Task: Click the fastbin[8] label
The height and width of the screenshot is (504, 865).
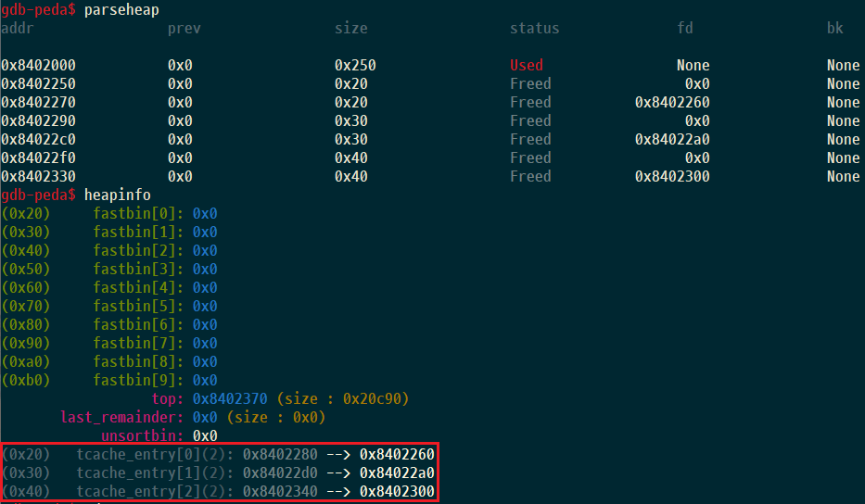Action: click(x=138, y=362)
